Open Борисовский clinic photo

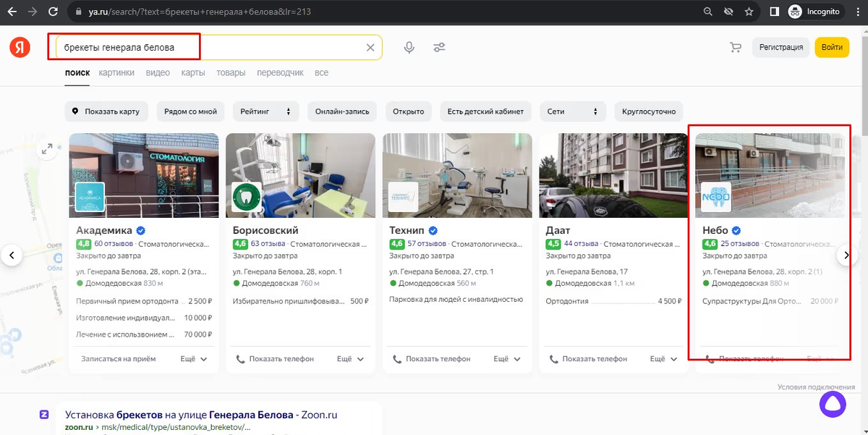300,175
